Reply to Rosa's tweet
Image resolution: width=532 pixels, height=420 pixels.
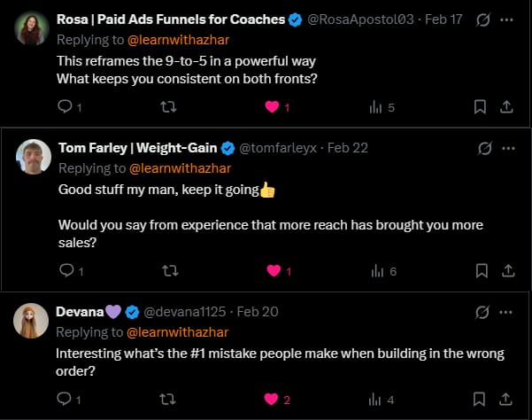coord(65,107)
